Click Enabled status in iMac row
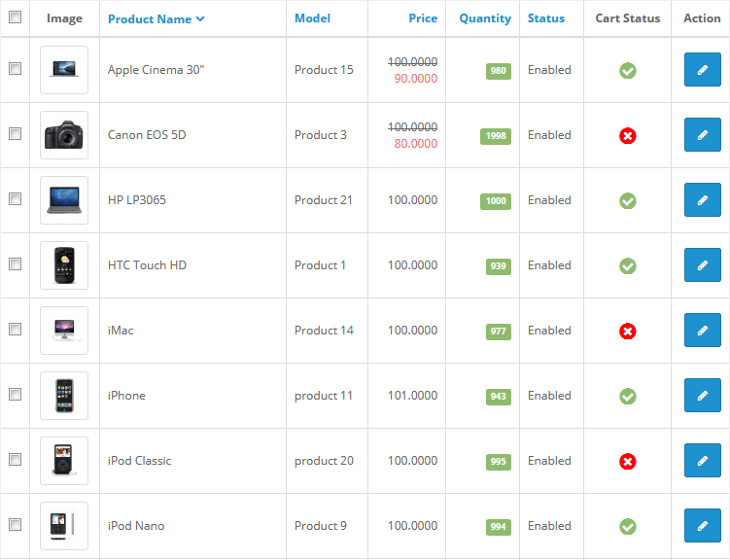The image size is (730, 560). [549, 331]
